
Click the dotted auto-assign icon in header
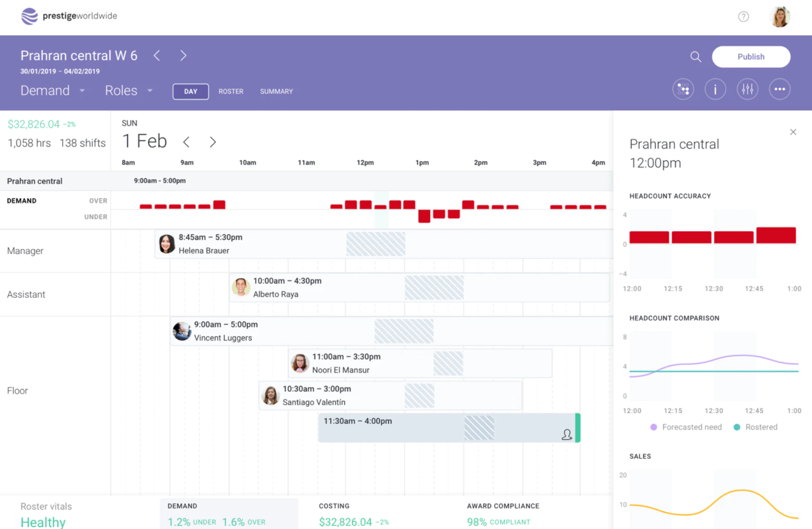pos(683,90)
